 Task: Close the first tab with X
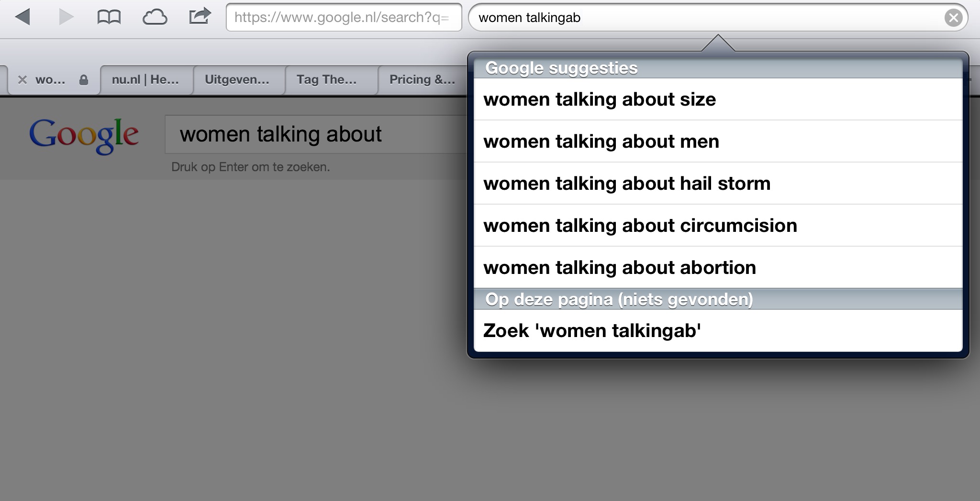(x=22, y=80)
